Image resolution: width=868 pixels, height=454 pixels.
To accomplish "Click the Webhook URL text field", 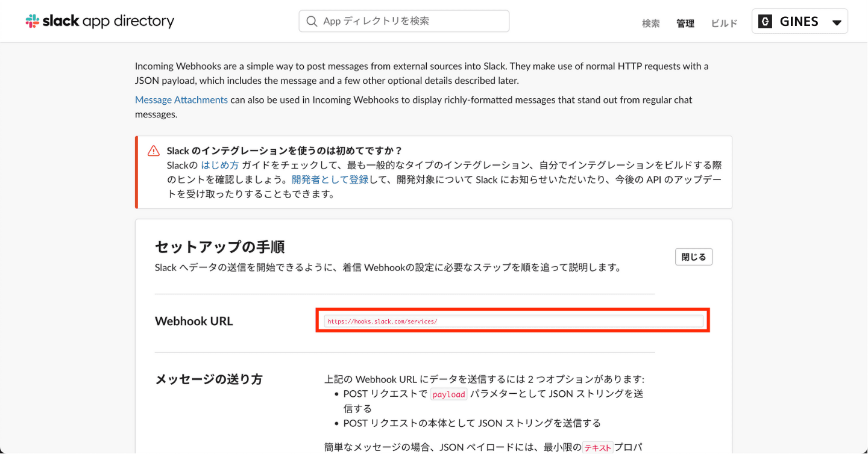I will click(x=513, y=322).
